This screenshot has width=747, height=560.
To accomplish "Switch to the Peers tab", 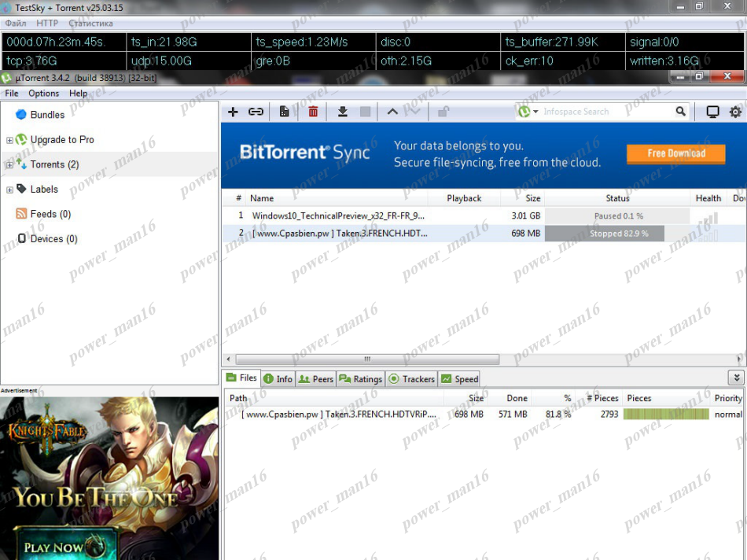I will (x=316, y=379).
